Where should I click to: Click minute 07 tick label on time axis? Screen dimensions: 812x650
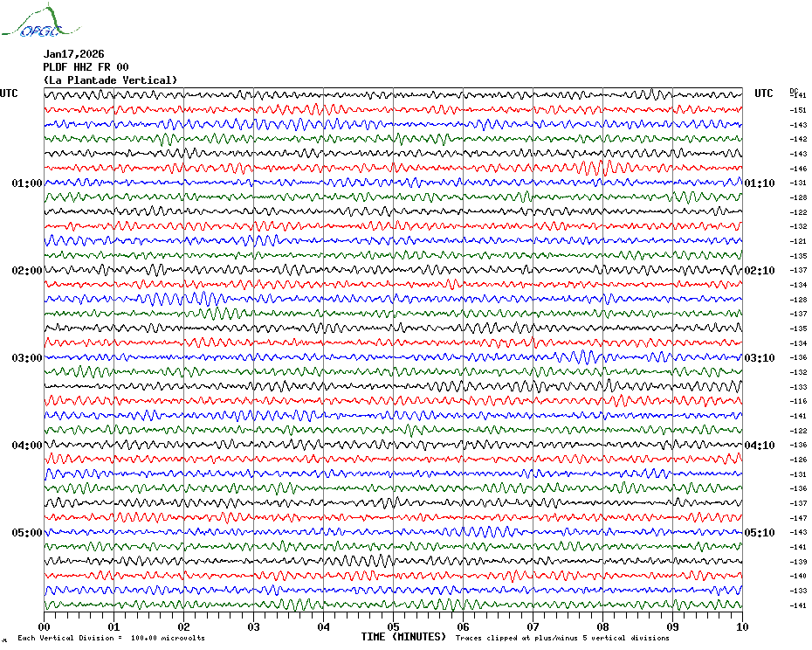click(533, 627)
